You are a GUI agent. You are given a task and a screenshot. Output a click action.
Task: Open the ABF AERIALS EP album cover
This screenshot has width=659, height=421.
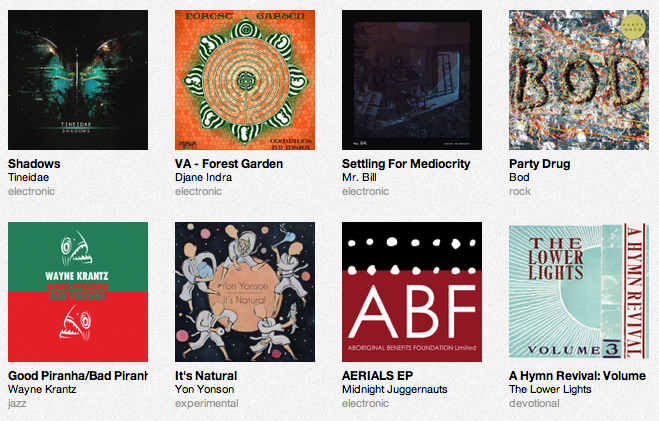[412, 292]
